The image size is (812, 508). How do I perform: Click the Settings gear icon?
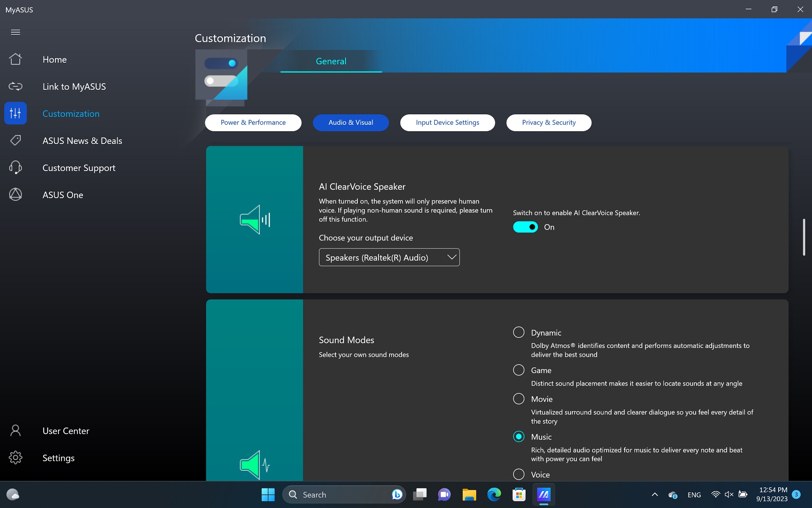(x=16, y=458)
